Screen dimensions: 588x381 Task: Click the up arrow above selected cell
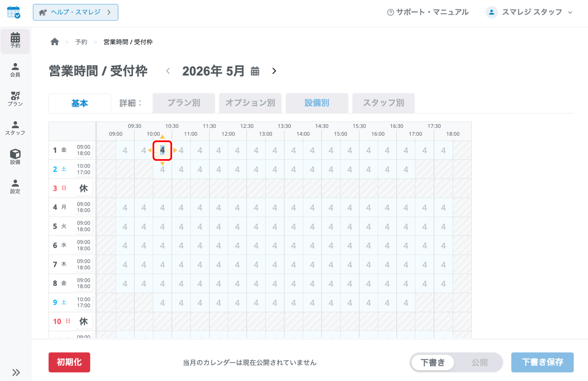click(162, 137)
